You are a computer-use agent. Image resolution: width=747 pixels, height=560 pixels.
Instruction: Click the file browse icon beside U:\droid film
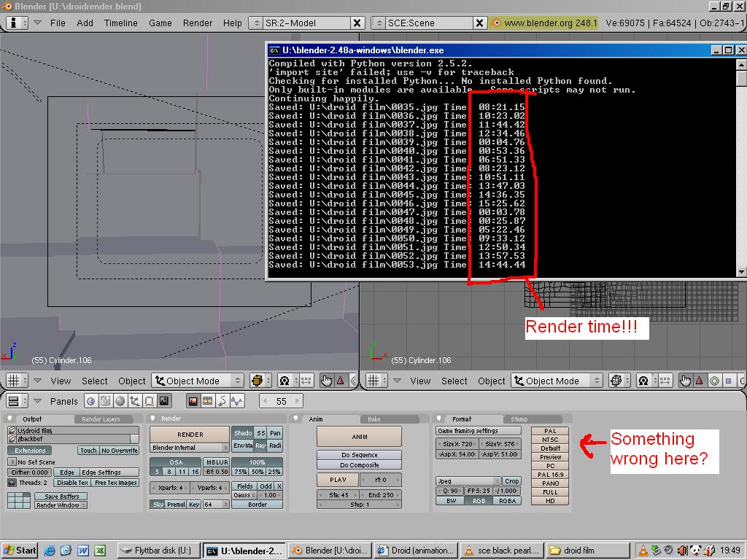[12, 430]
